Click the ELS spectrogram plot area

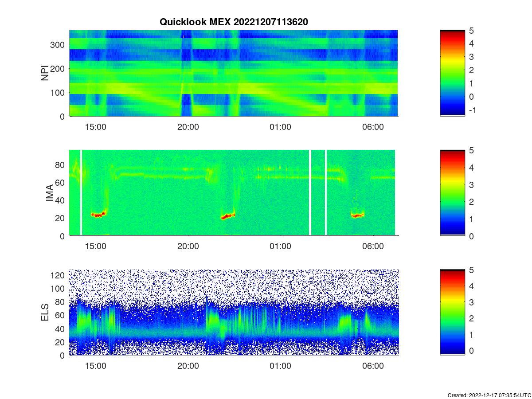click(x=233, y=312)
